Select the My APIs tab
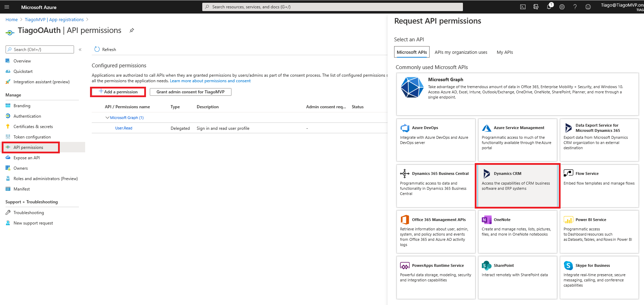 [505, 52]
